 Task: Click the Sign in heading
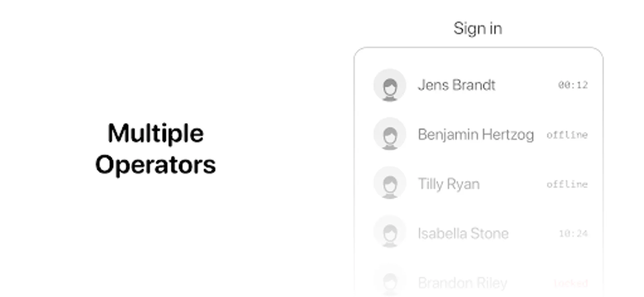click(x=477, y=28)
